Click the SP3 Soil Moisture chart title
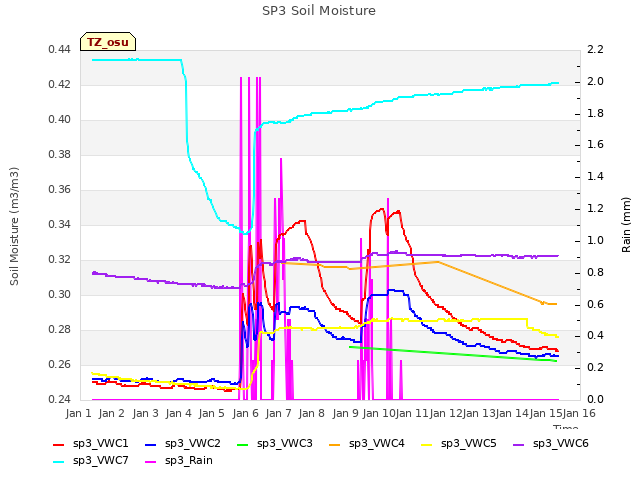Viewport: 640px width, 480px height. pos(319,11)
